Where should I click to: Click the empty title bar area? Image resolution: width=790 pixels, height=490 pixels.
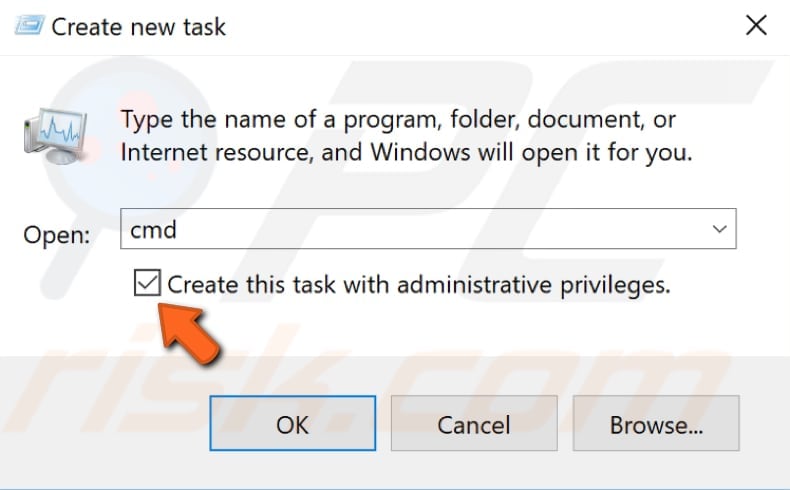(x=480, y=26)
